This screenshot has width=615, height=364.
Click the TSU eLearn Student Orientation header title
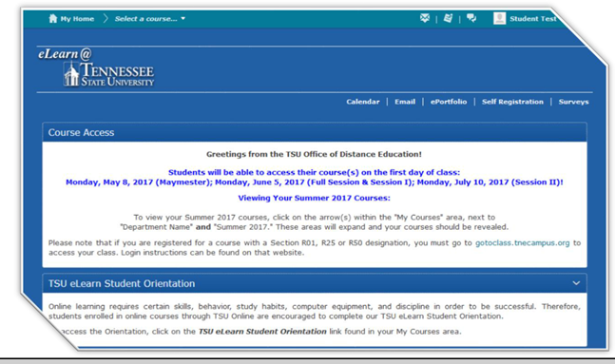point(122,283)
